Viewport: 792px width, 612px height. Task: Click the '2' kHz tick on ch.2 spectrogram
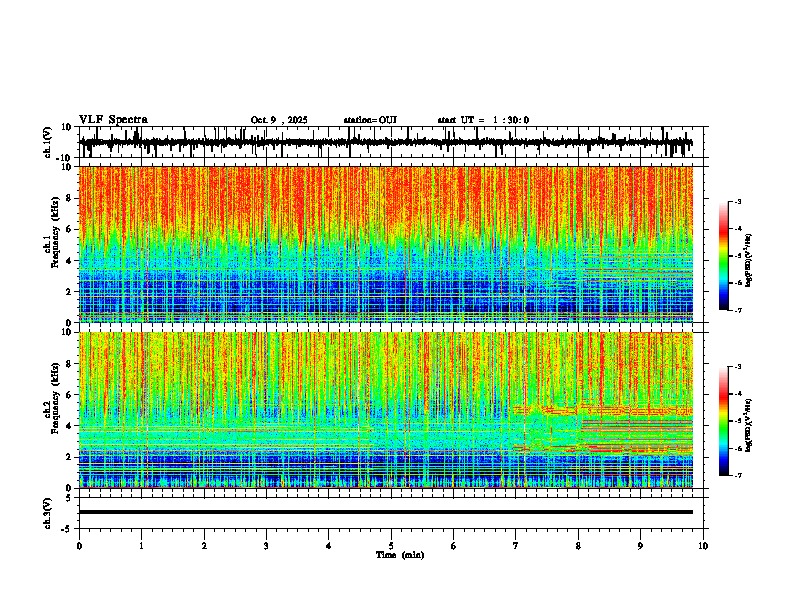click(69, 457)
